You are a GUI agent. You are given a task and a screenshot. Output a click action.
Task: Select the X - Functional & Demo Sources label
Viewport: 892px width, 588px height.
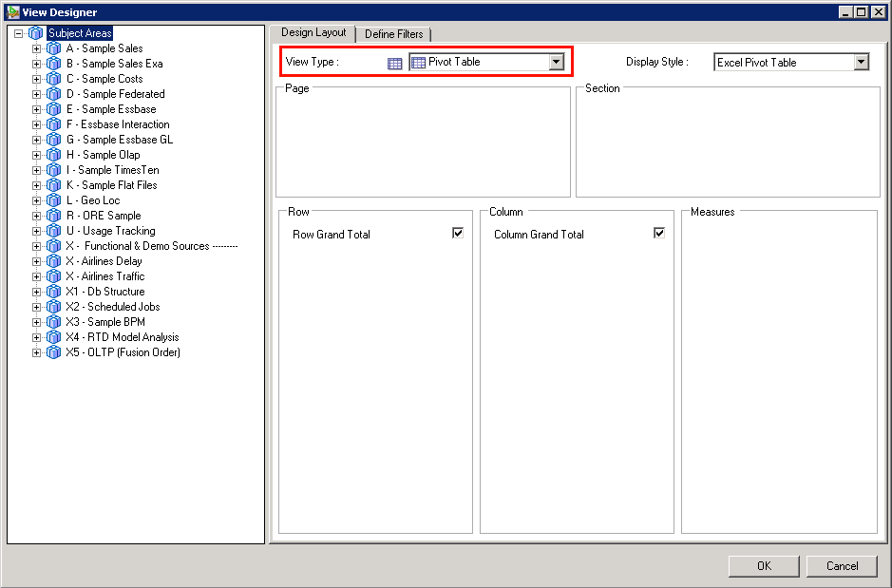[151, 246]
